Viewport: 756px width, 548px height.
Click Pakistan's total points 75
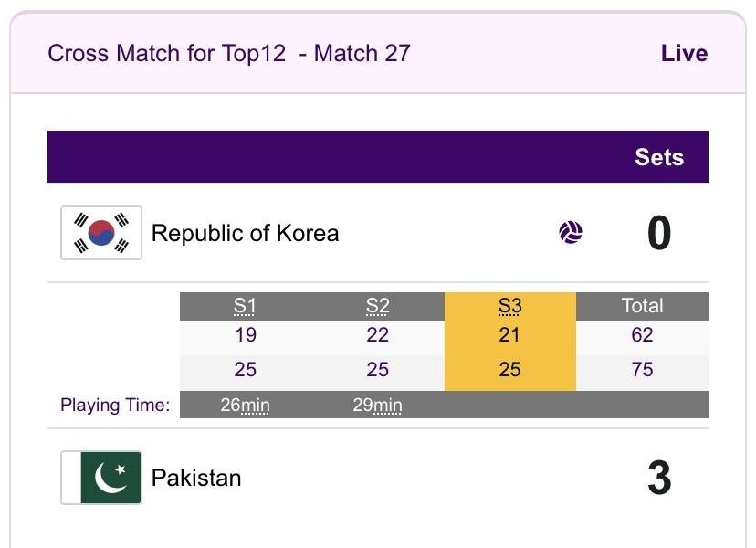642,370
